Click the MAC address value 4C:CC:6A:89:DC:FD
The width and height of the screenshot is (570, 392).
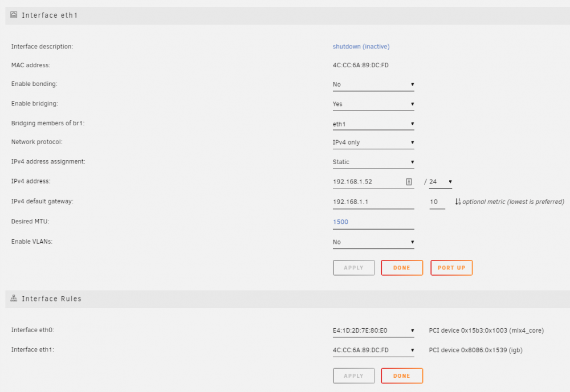coord(361,66)
